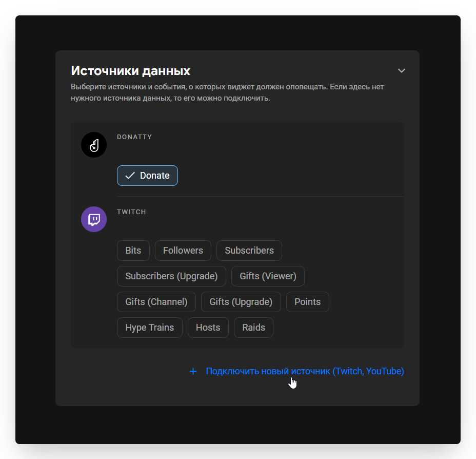Turn on Raids event chip
Image resolution: width=476 pixels, height=459 pixels.
click(x=253, y=328)
